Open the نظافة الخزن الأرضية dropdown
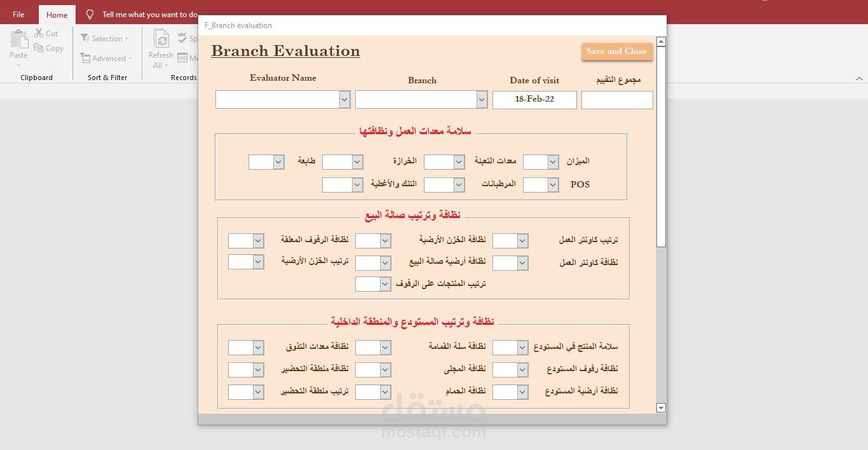Image resolution: width=868 pixels, height=450 pixels. point(385,241)
